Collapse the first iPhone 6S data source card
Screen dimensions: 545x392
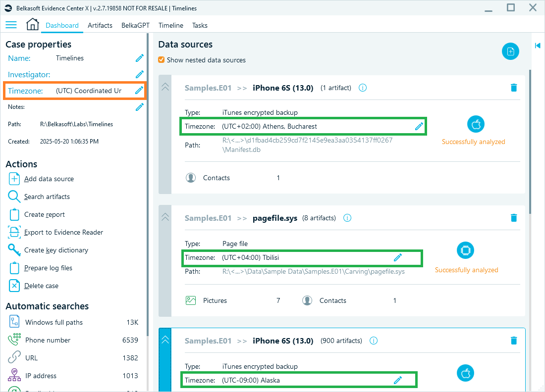[x=165, y=87]
